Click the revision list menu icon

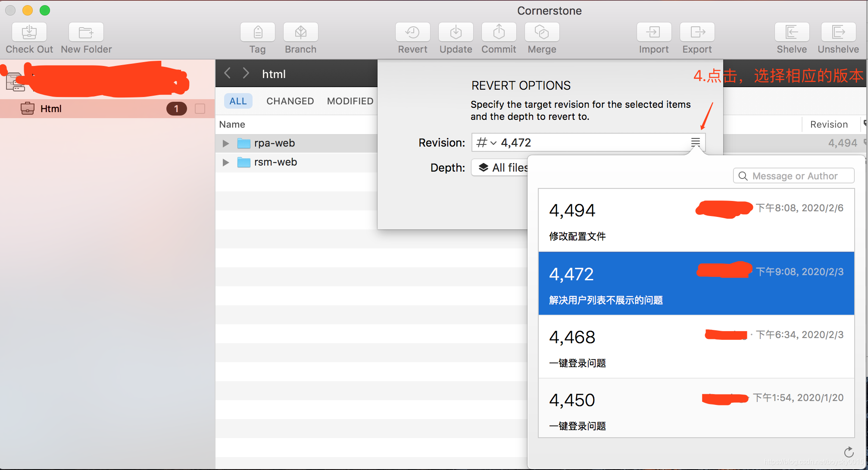tap(695, 142)
